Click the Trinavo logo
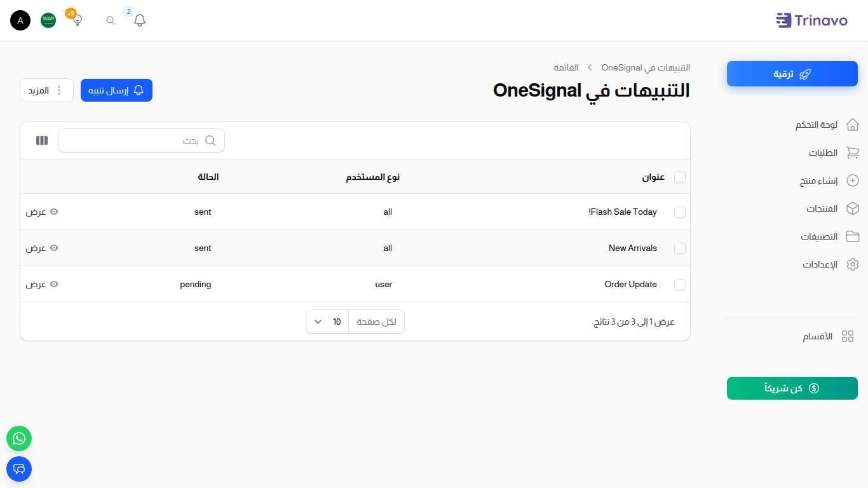868x488 pixels. (x=811, y=20)
